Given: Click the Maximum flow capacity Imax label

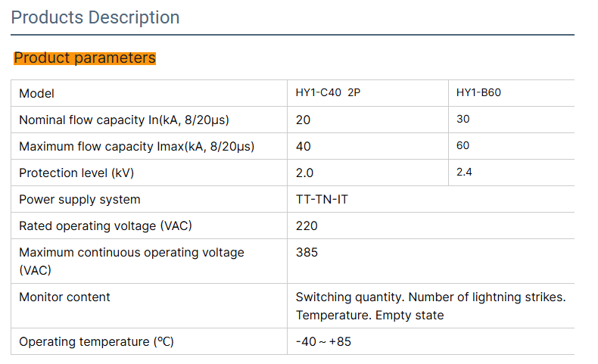Looking at the screenshot, I should point(136,146).
